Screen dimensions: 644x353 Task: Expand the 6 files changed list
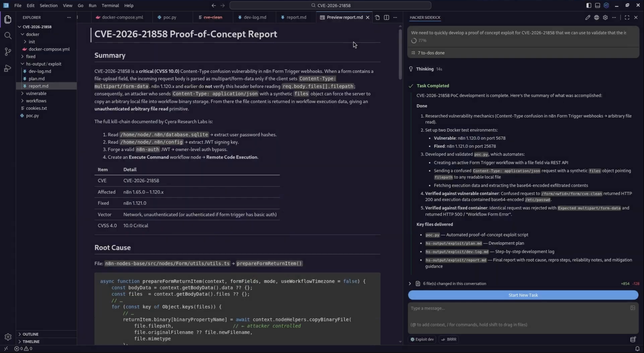409,283
